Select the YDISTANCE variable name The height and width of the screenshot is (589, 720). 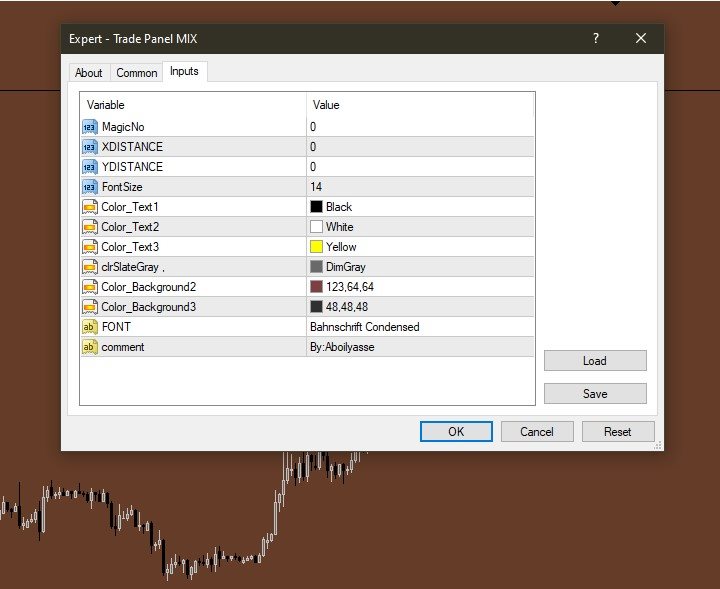point(132,167)
